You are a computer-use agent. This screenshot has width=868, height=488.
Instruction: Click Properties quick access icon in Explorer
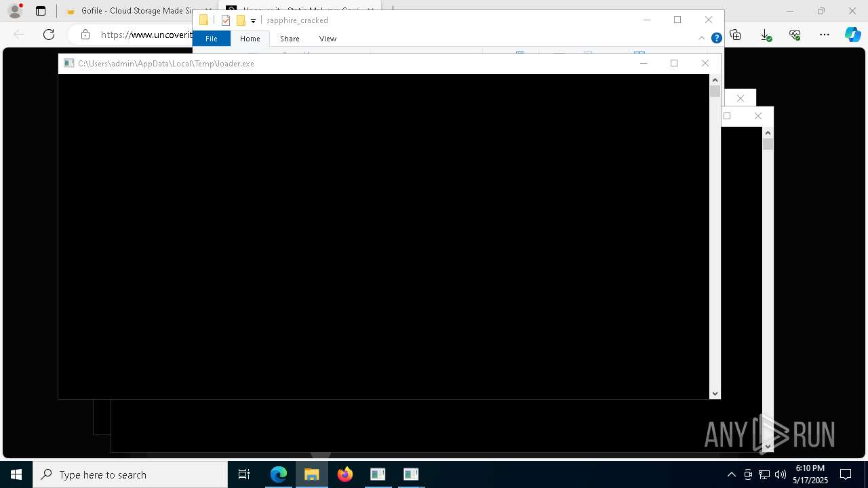pyautogui.click(x=226, y=20)
